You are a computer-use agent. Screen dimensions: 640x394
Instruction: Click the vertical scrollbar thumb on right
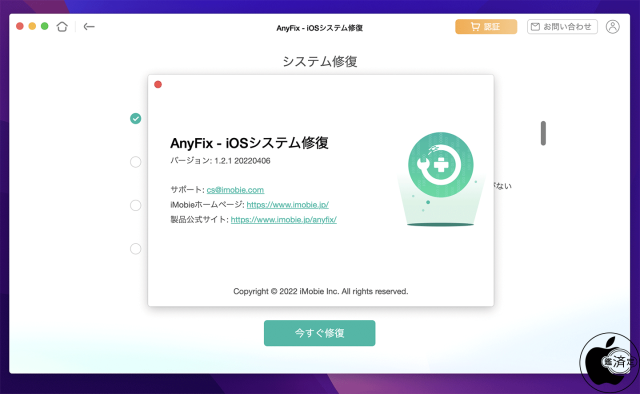tap(543, 133)
